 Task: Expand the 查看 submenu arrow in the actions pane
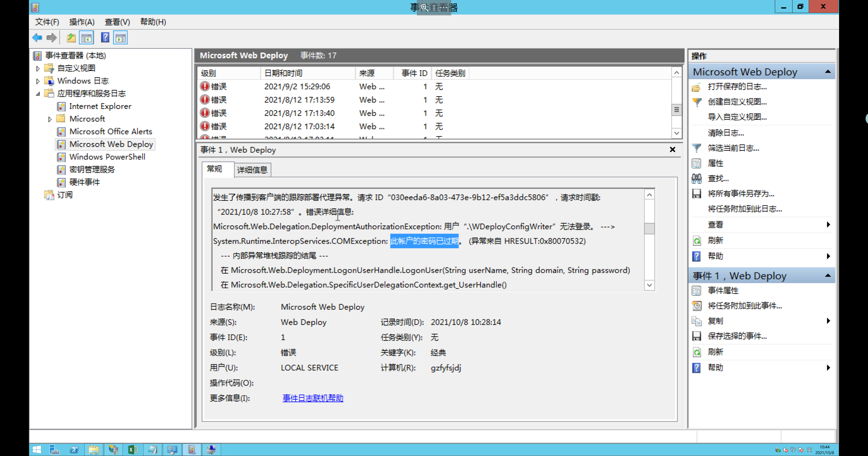click(x=828, y=225)
